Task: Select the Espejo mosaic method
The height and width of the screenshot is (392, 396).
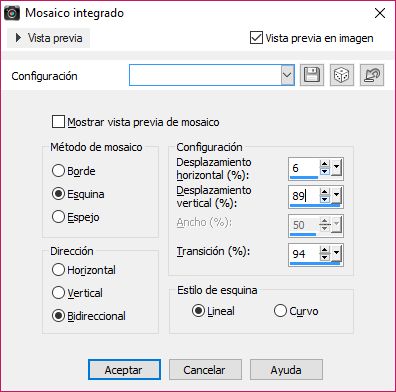Action: 58,217
